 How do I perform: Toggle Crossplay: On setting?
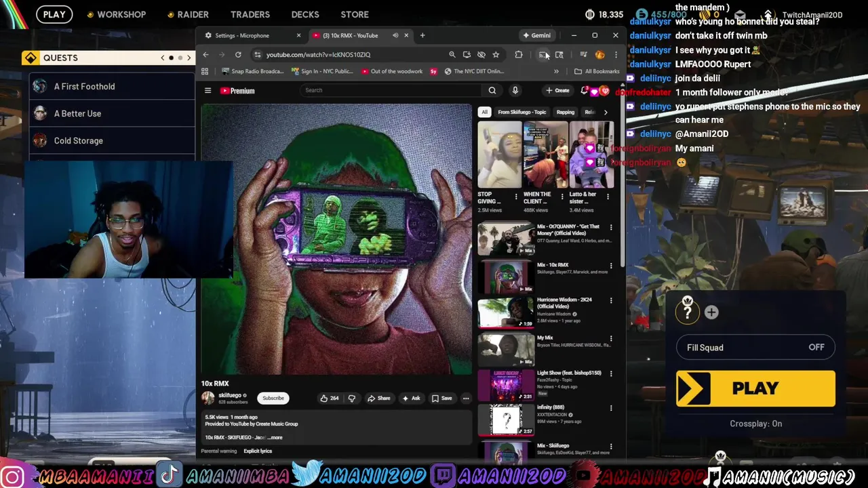[x=755, y=424]
